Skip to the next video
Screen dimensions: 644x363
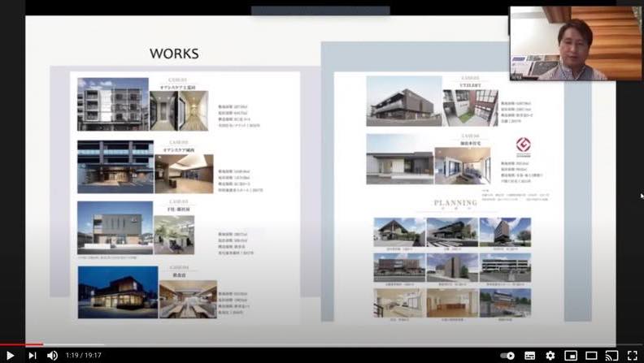point(33,355)
